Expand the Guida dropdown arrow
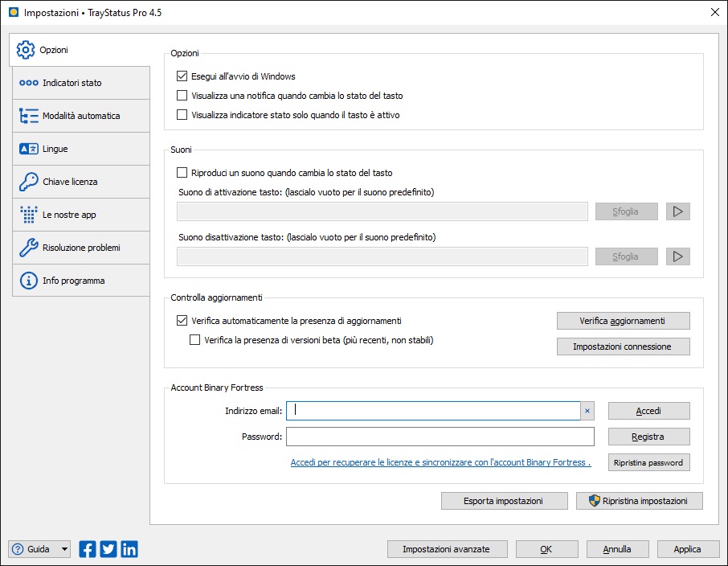728x566 pixels. pos(64,549)
